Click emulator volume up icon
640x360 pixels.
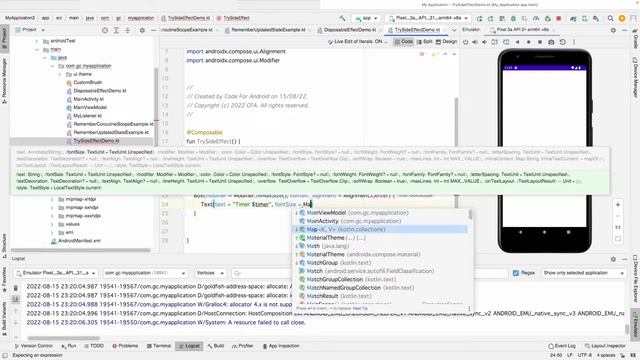pyautogui.click(x=475, y=42)
